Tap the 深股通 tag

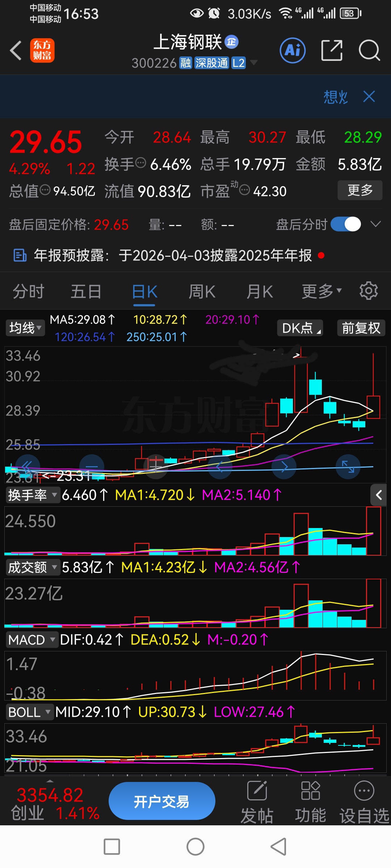coord(212,63)
